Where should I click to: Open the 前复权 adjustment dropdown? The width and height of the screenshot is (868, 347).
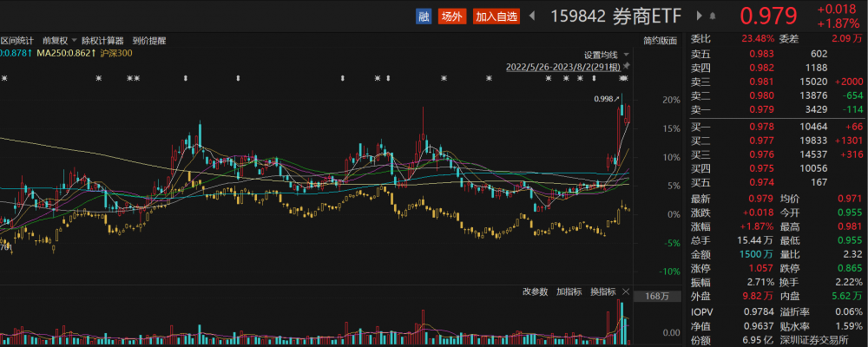[x=57, y=40]
